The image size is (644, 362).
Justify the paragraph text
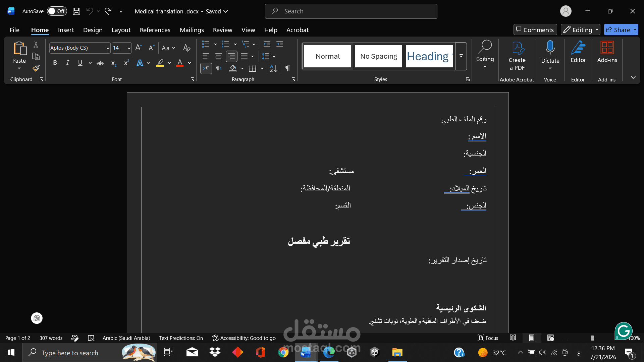(244, 56)
